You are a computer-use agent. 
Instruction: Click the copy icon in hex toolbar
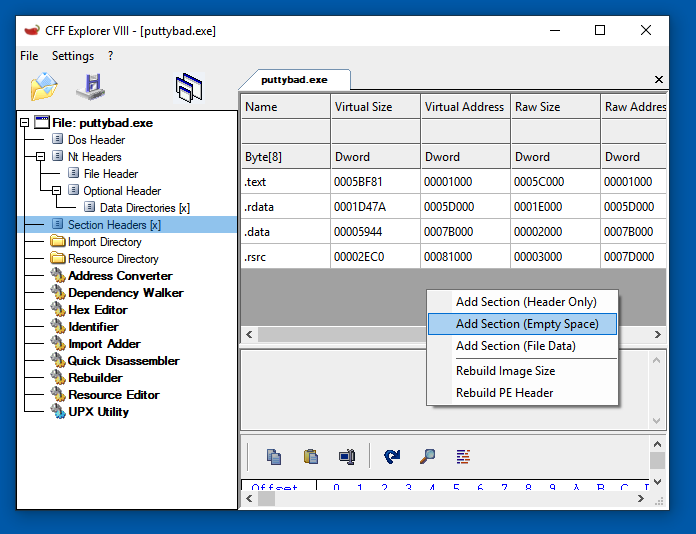click(x=274, y=456)
